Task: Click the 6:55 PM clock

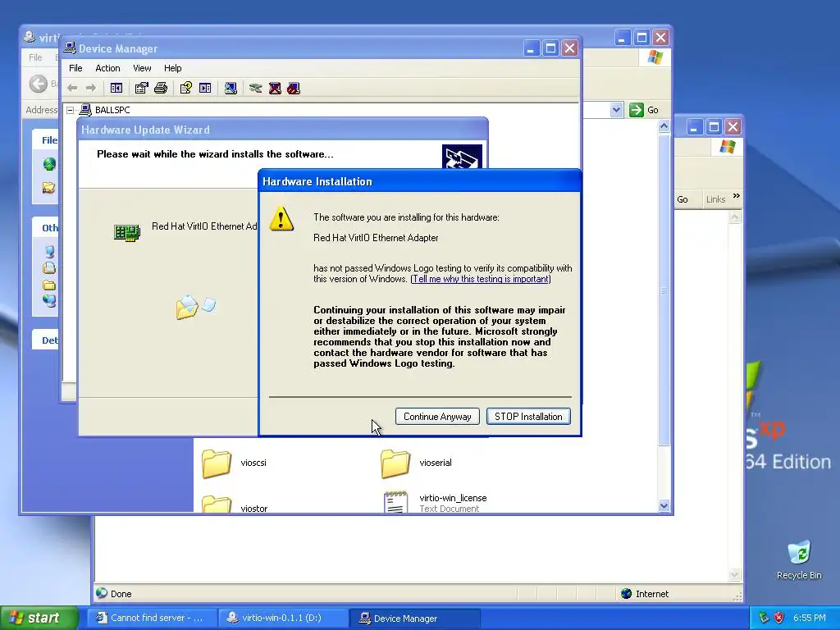Action: tap(810, 618)
